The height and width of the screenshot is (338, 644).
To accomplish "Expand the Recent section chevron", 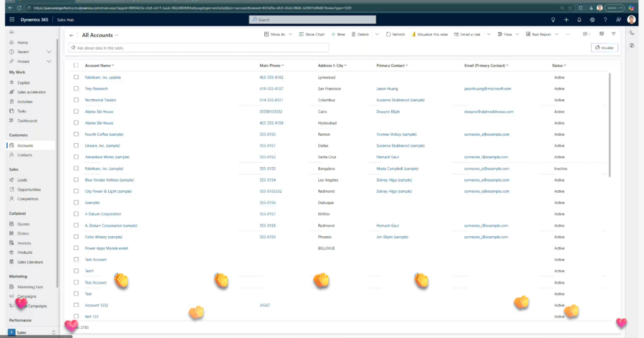I will point(49,52).
